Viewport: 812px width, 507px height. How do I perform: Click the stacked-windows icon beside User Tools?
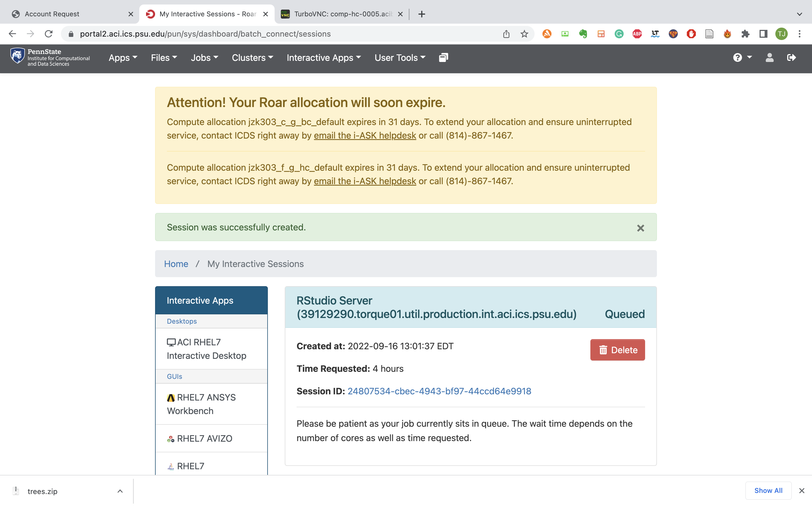(x=443, y=57)
